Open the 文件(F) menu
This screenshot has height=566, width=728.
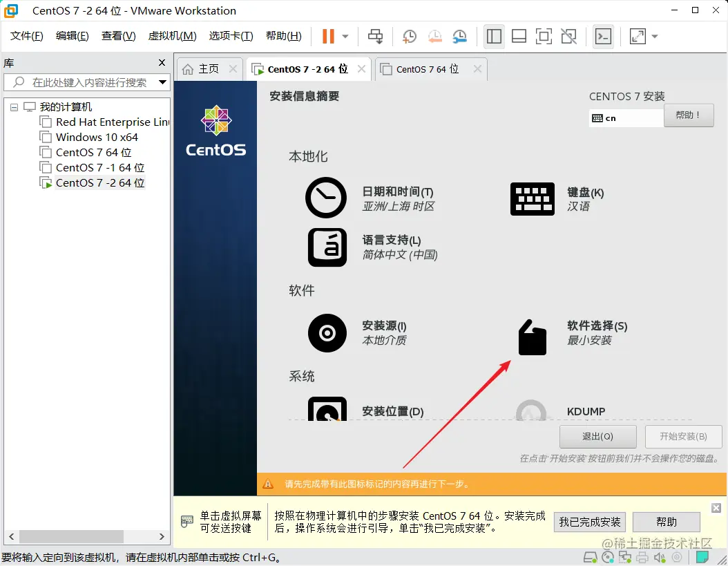point(27,36)
